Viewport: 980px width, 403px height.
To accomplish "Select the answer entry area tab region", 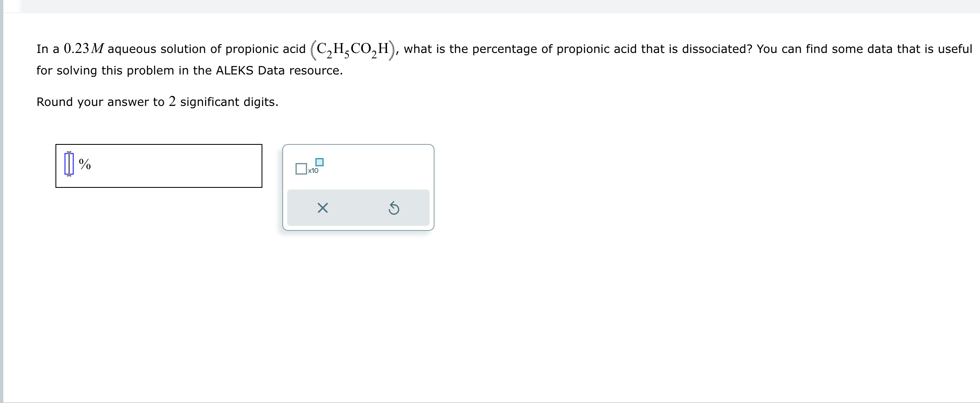I will (159, 166).
